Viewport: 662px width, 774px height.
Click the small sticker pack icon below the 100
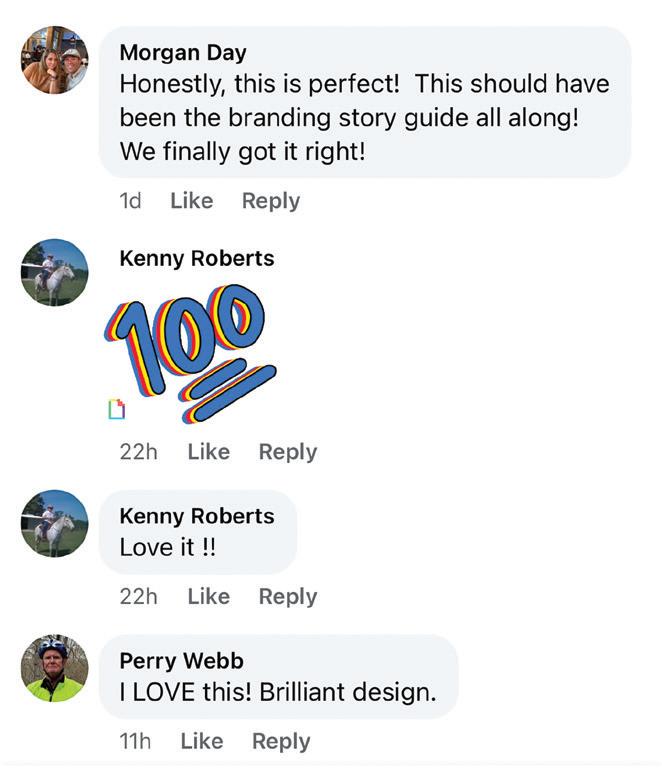pyautogui.click(x=117, y=408)
